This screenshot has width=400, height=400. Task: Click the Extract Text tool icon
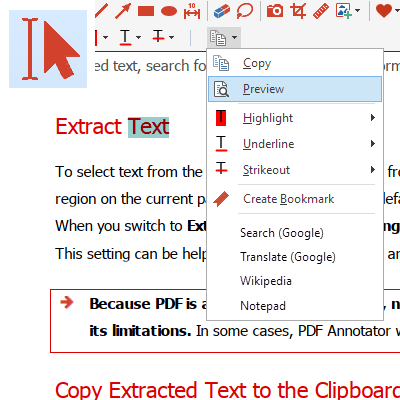pos(48,49)
